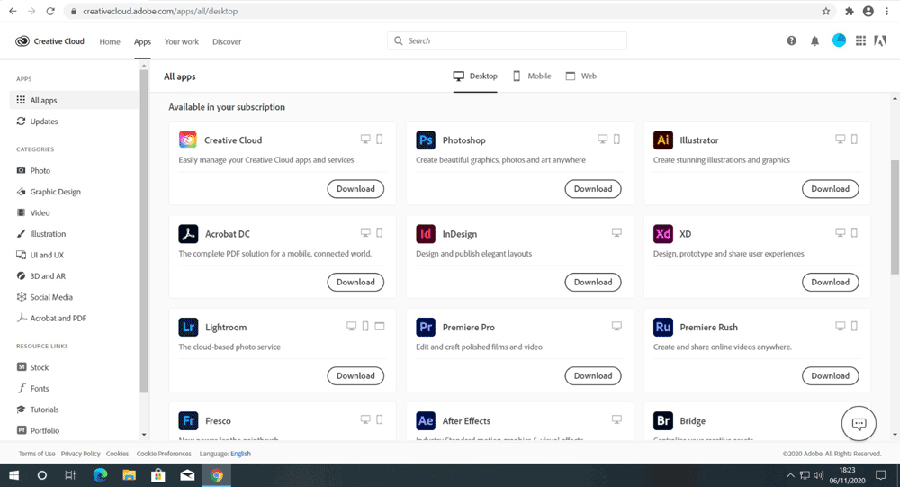This screenshot has height=487, width=900.
Task: Open browser extensions puzzle icon
Action: tap(849, 11)
